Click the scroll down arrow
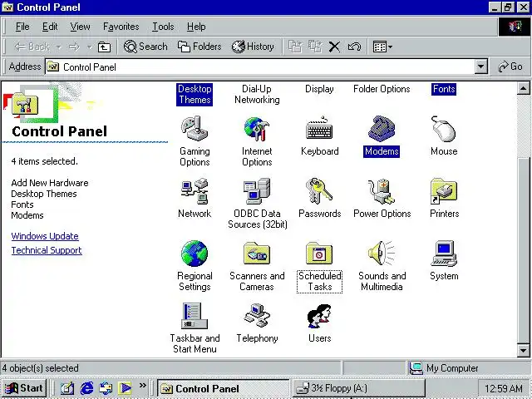This screenshot has width=532, height=399. [x=523, y=350]
